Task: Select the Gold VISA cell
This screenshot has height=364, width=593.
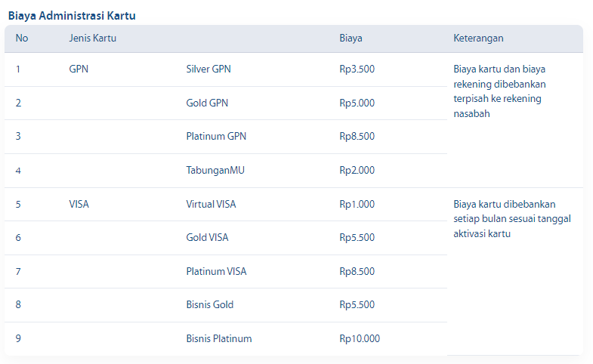Action: [207, 238]
